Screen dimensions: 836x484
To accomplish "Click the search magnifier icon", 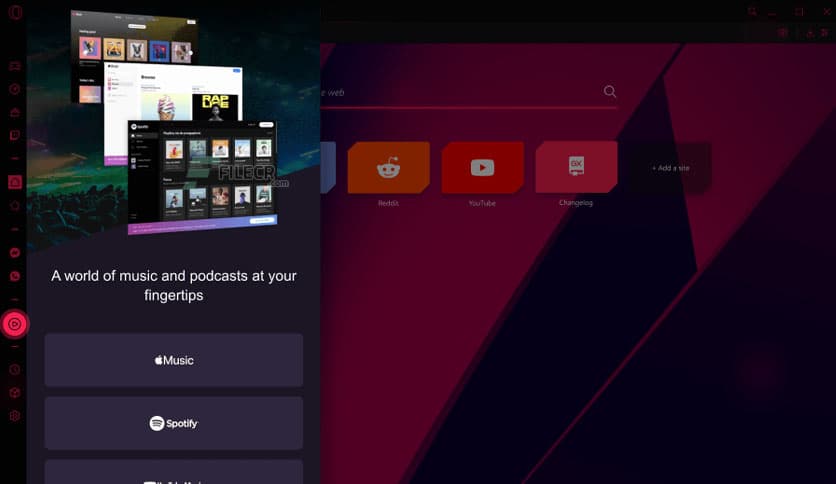I will pyautogui.click(x=610, y=92).
